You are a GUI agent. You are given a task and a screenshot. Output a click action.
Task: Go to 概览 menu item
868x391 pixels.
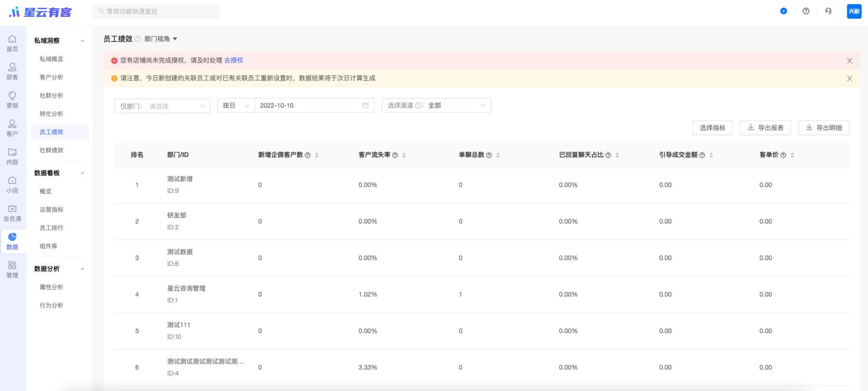pyautogui.click(x=46, y=191)
